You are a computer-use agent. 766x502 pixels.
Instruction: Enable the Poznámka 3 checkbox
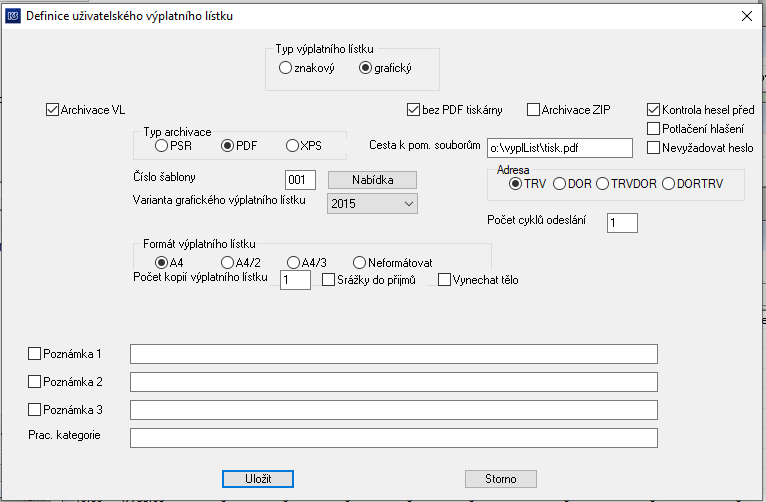(34, 409)
